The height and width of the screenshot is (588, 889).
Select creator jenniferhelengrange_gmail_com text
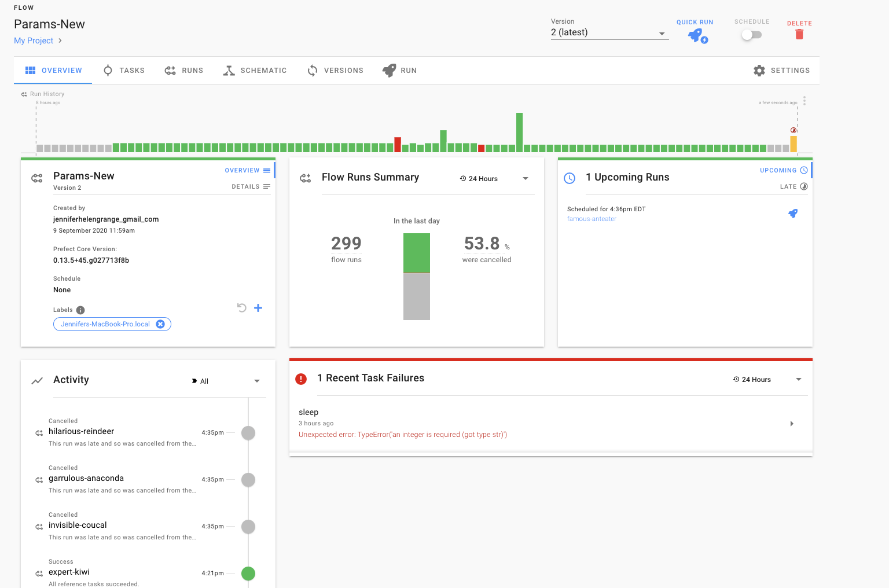tap(106, 219)
